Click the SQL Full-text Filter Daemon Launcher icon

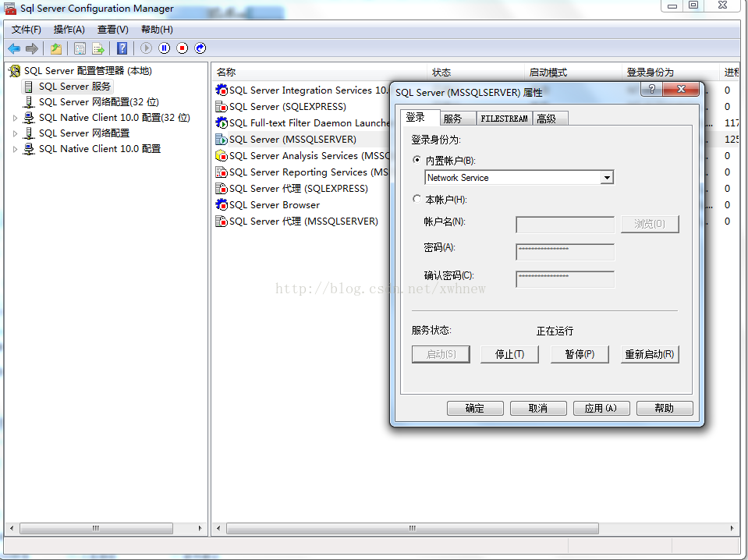[x=222, y=122]
